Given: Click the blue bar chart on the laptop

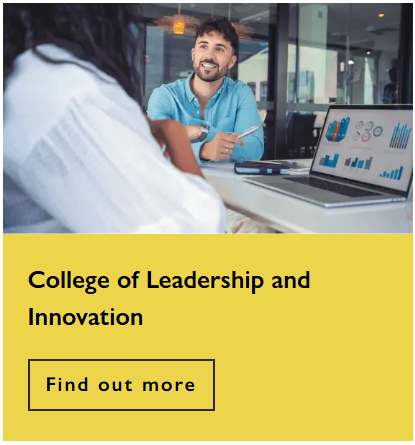Looking at the screenshot, I should click(400, 135).
